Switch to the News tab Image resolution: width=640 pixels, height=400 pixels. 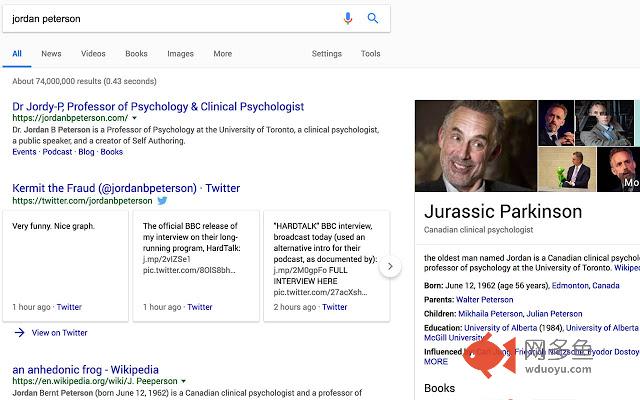[51, 53]
